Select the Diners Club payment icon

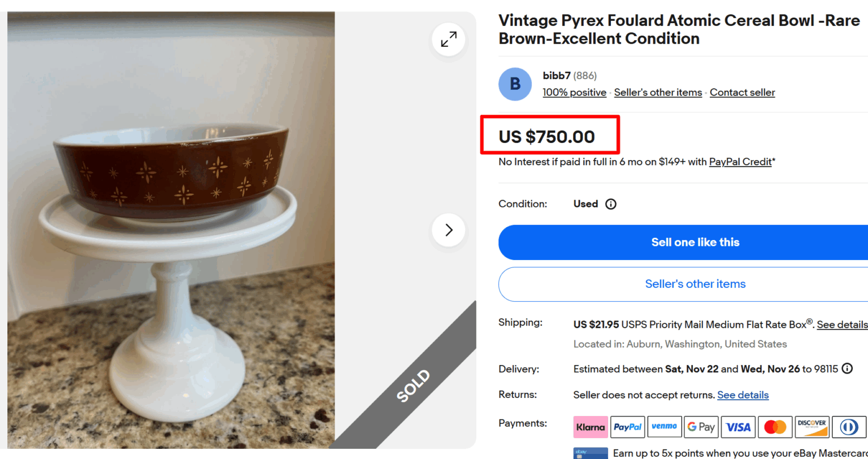[x=849, y=427]
